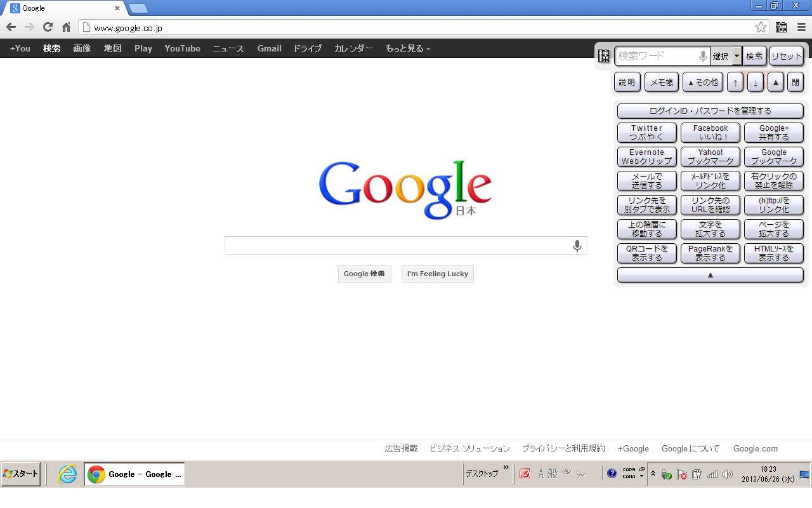Open Play in Google top bar
Image resolution: width=812 pixels, height=508 pixels.
tap(143, 48)
